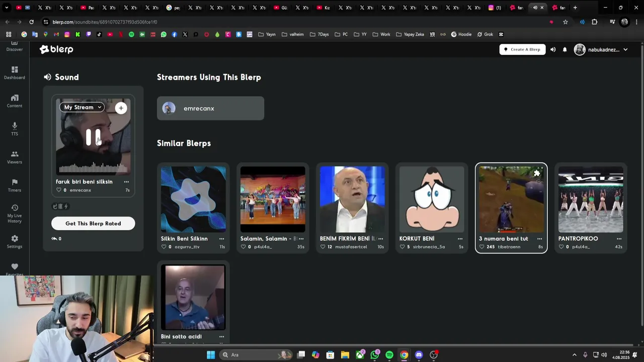Open options for BENIM FIKRIM BENI
The width and height of the screenshot is (644, 362).
(x=380, y=239)
